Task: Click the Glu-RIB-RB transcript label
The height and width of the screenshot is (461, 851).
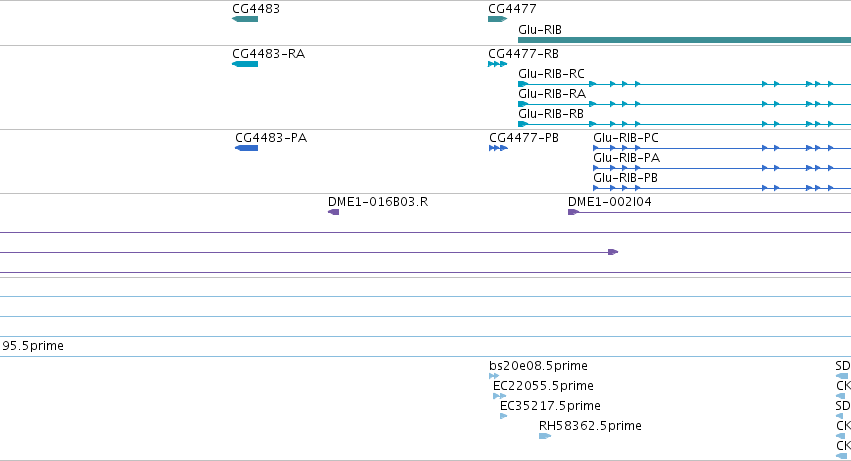Action: click(x=551, y=114)
